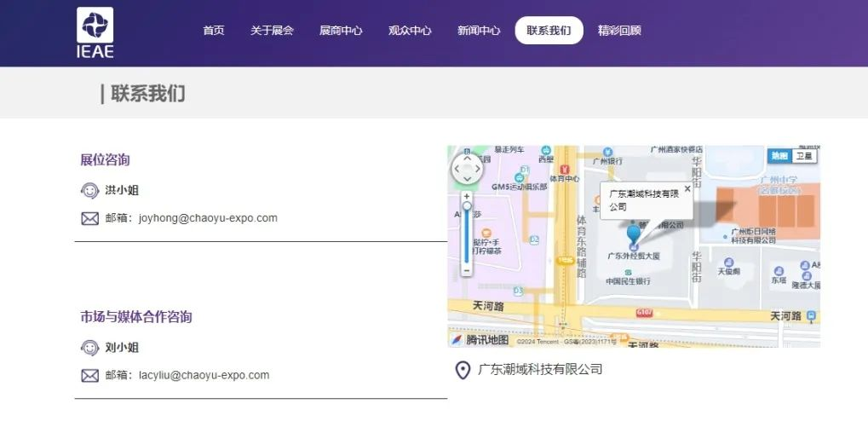Open the 关于展会 navigation menu
868x427 pixels.
click(x=272, y=31)
